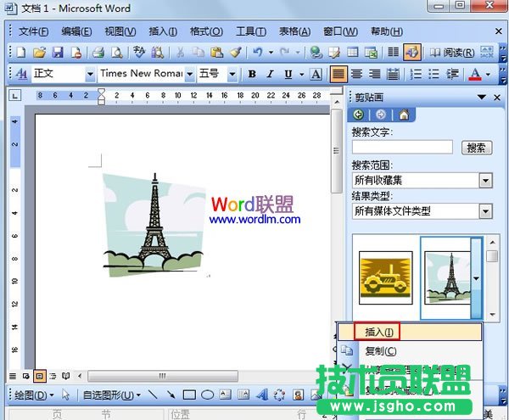Toggle Bold formatting
This screenshot has height=420, width=509.
252,74
